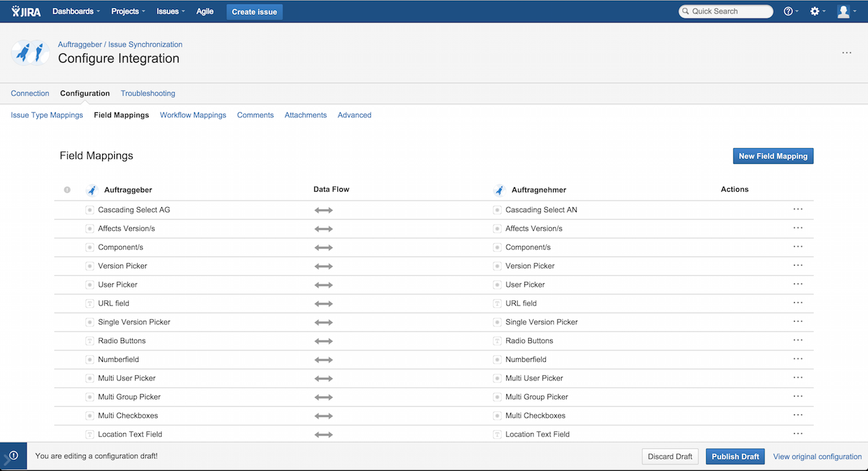Click the right Single Version Picker field name
This screenshot has height=471, width=868.
pyautogui.click(x=542, y=322)
